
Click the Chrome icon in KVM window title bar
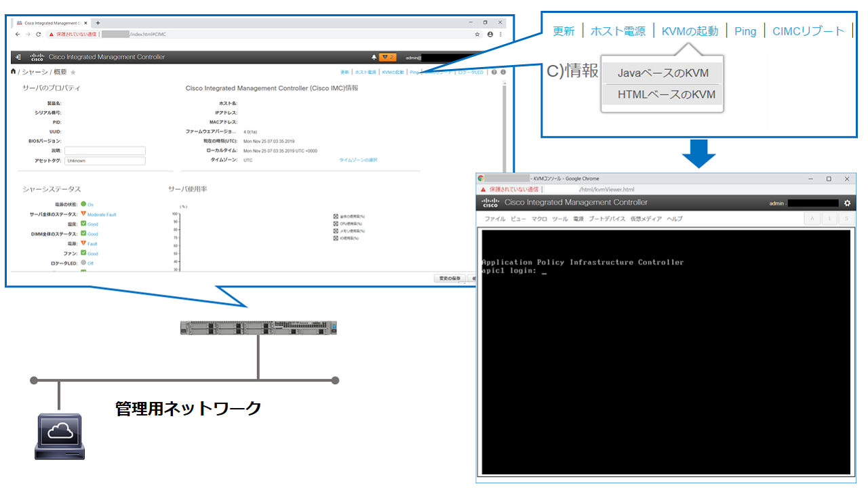pos(481,178)
